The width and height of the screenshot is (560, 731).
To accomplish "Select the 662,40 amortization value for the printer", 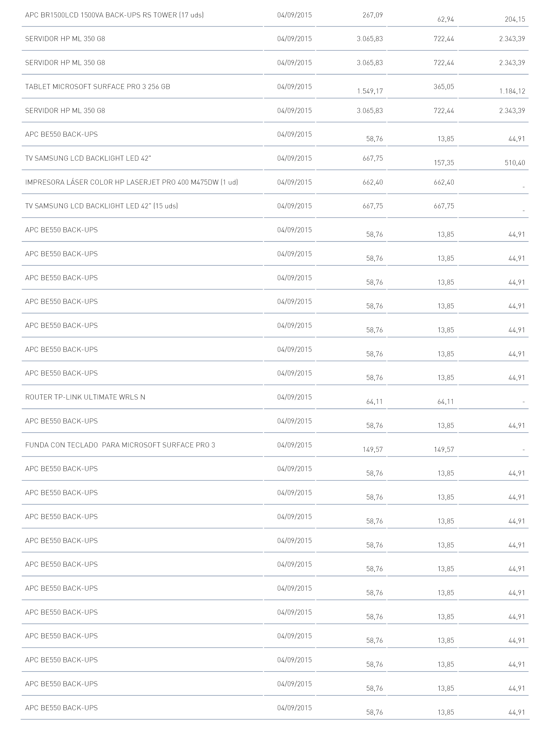I will coord(444,182).
